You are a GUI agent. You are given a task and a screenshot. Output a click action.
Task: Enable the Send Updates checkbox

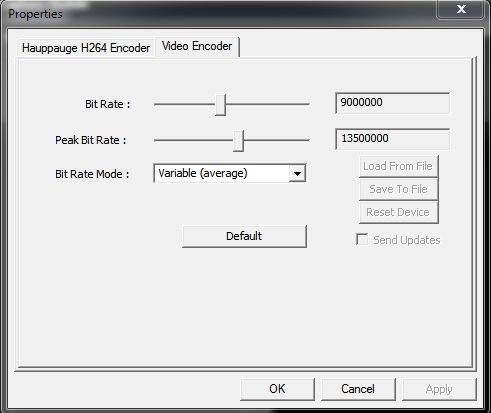362,240
